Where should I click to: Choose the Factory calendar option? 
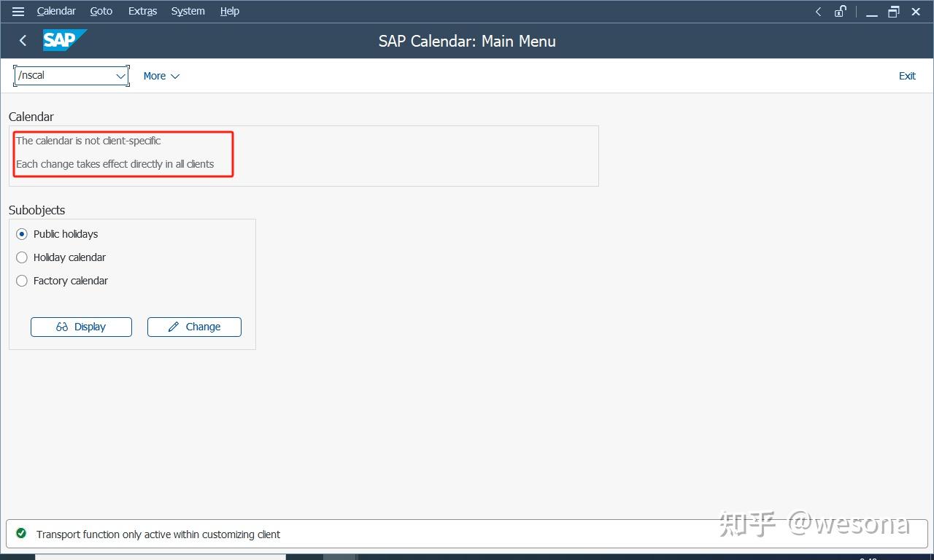click(21, 281)
